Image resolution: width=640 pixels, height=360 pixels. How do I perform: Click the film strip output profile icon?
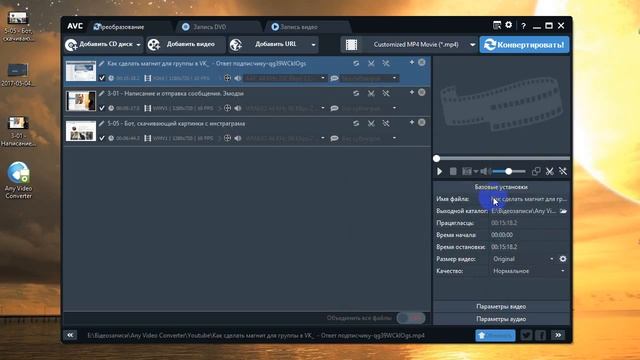tap(351, 45)
